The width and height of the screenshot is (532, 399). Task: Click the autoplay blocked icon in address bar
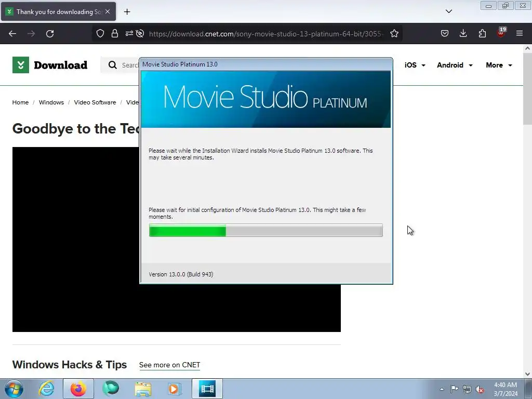pos(140,33)
